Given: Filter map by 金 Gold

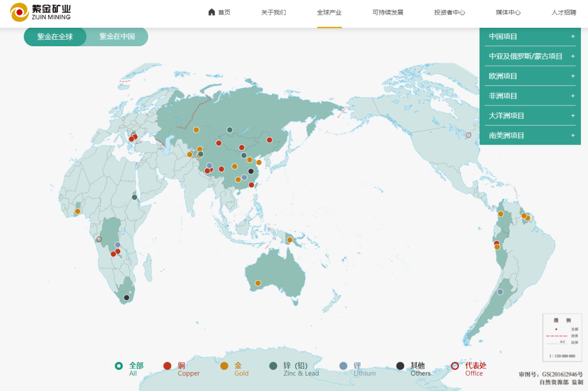Looking at the screenshot, I should pos(234,369).
